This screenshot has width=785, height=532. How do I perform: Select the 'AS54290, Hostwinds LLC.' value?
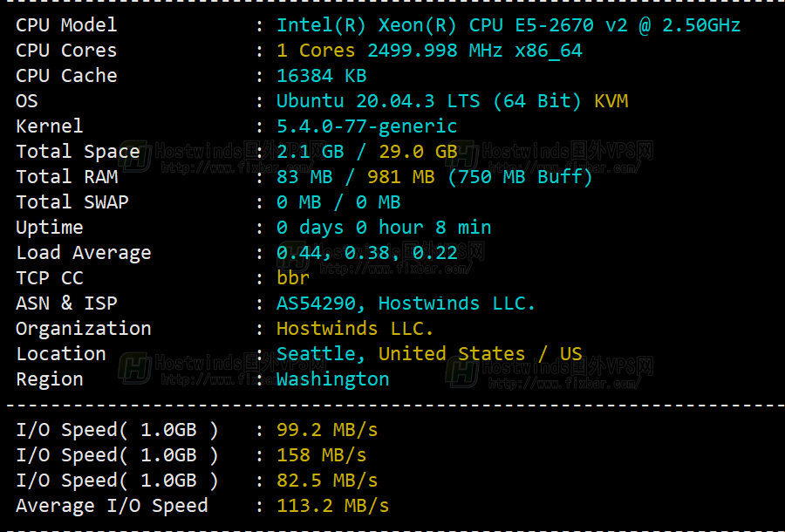tap(406, 304)
